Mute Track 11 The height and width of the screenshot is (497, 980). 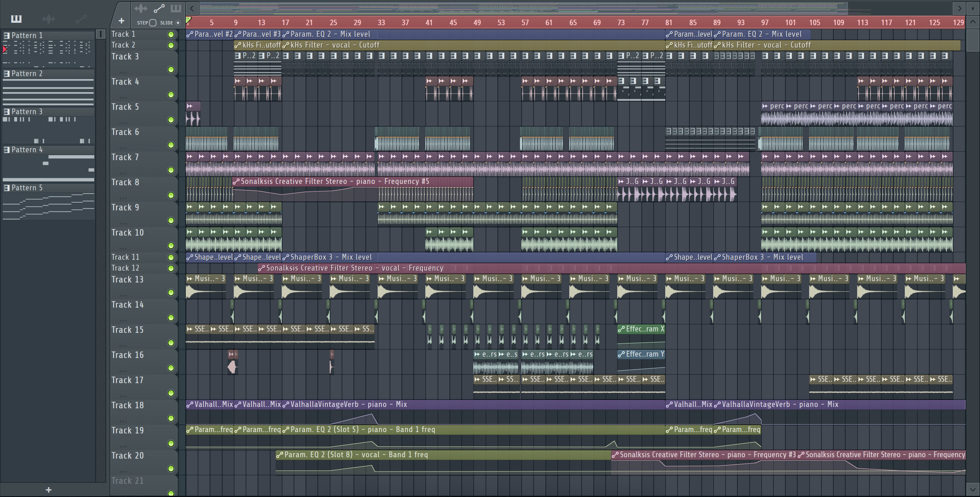pyautogui.click(x=171, y=258)
